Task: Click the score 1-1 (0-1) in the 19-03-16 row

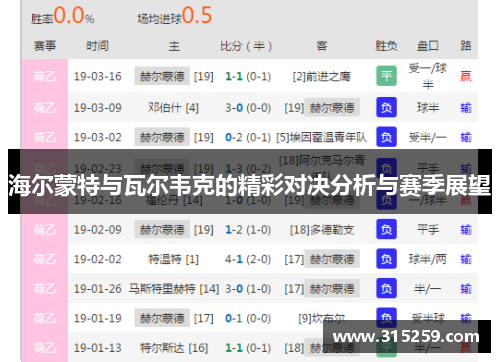Action: [248, 76]
